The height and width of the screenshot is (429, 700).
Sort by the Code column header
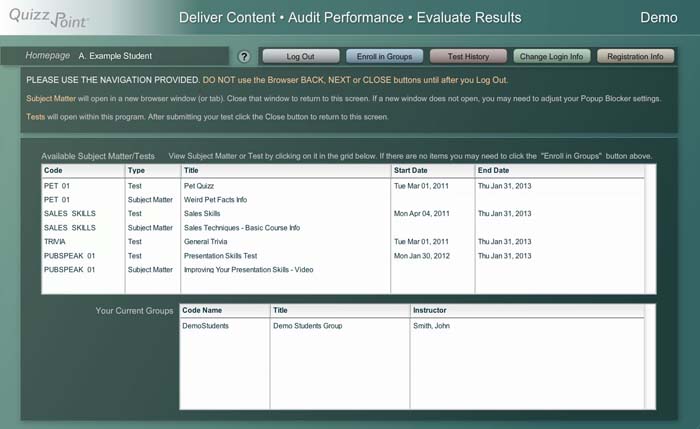pyautogui.click(x=83, y=171)
